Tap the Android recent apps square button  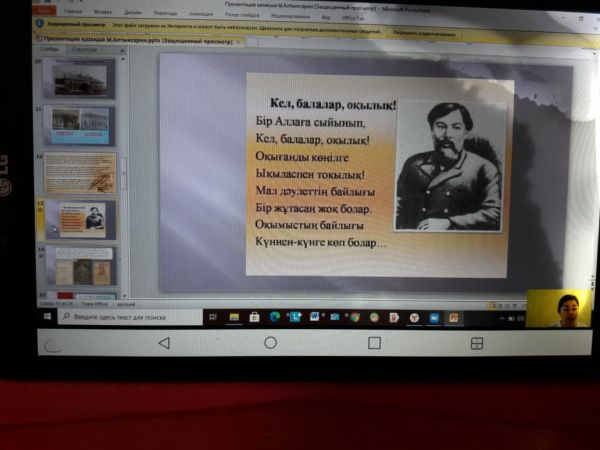(374, 342)
